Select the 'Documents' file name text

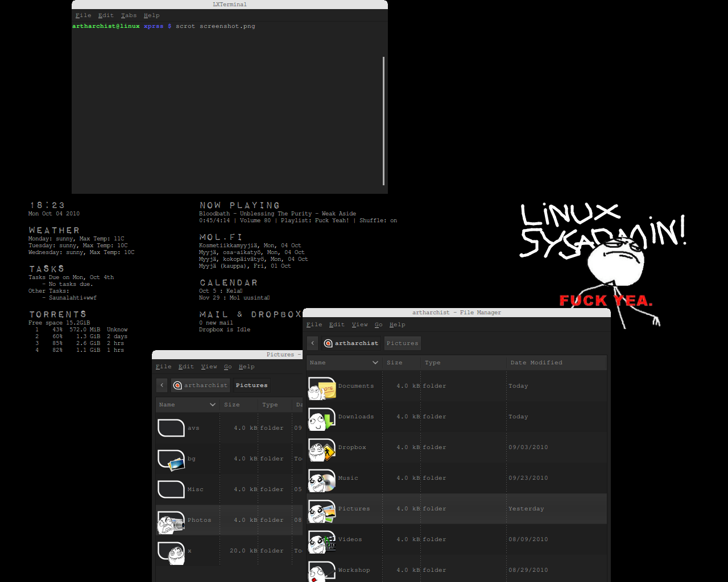click(356, 386)
